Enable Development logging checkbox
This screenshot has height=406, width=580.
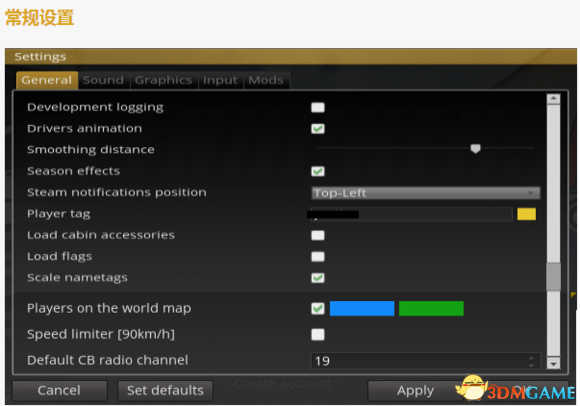coord(318,108)
